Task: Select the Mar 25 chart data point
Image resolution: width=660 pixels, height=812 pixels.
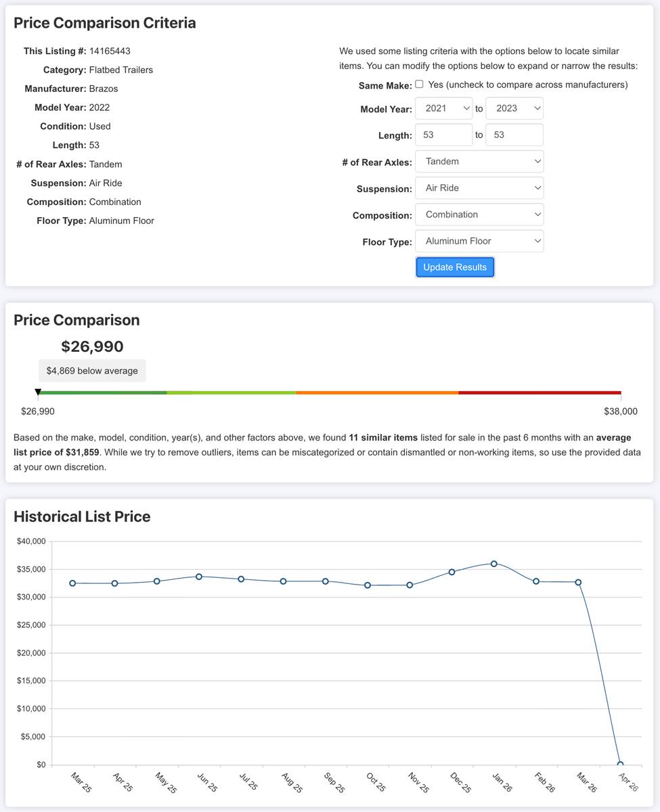Action: (x=72, y=583)
